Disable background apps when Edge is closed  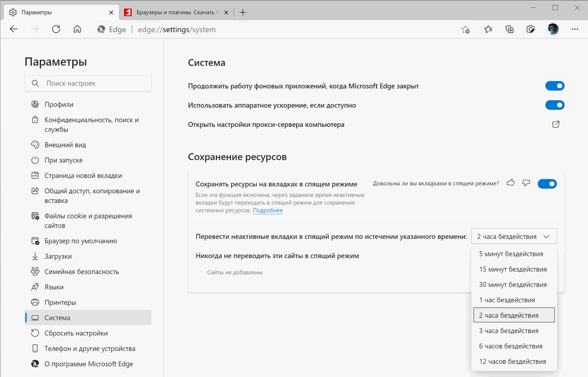point(555,86)
